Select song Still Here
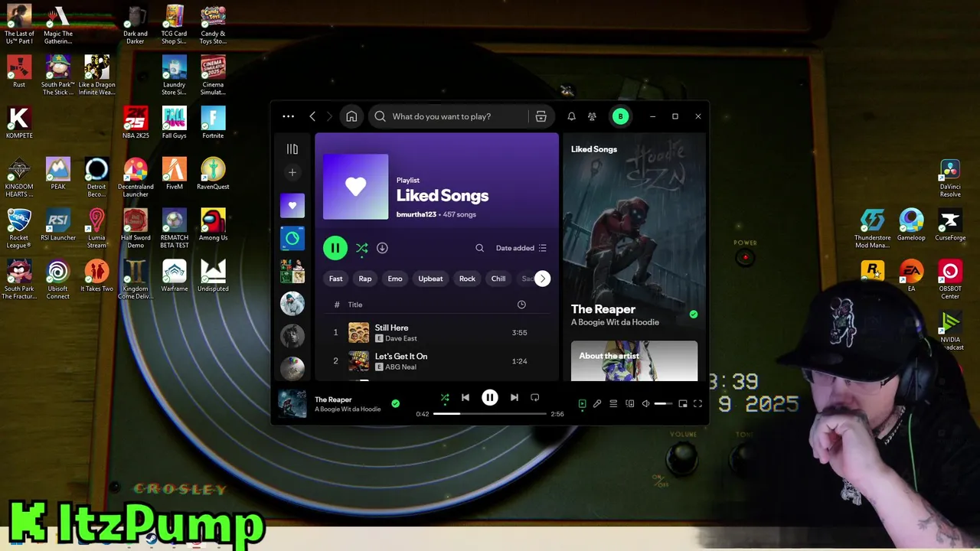The width and height of the screenshot is (980, 551). point(391,328)
